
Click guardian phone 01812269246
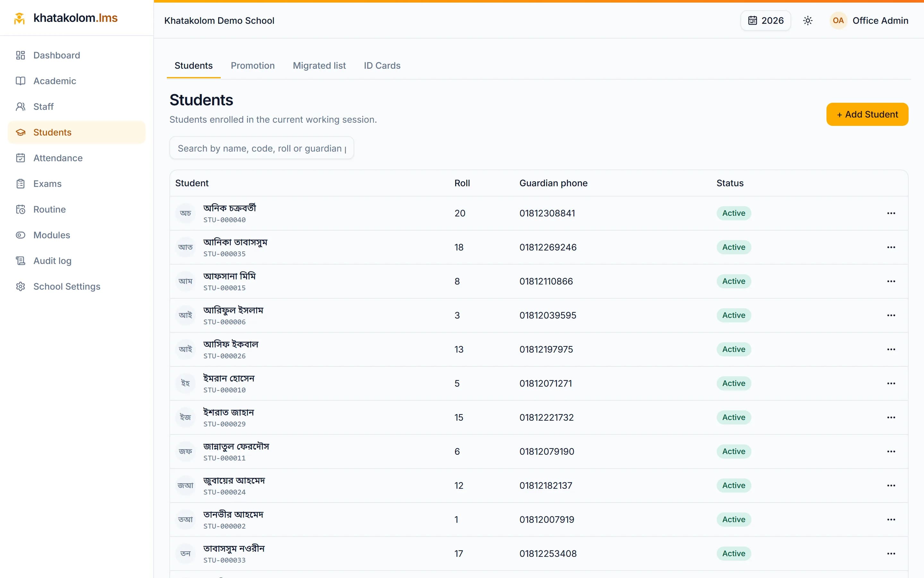tap(548, 247)
